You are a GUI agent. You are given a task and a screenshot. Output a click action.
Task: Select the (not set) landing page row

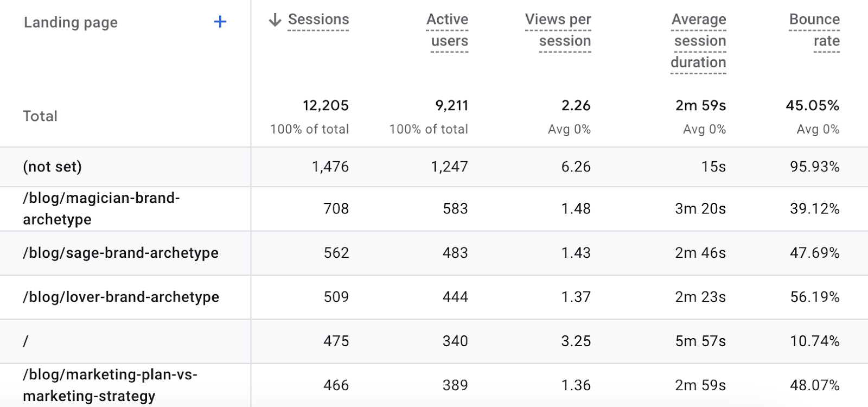(52, 167)
